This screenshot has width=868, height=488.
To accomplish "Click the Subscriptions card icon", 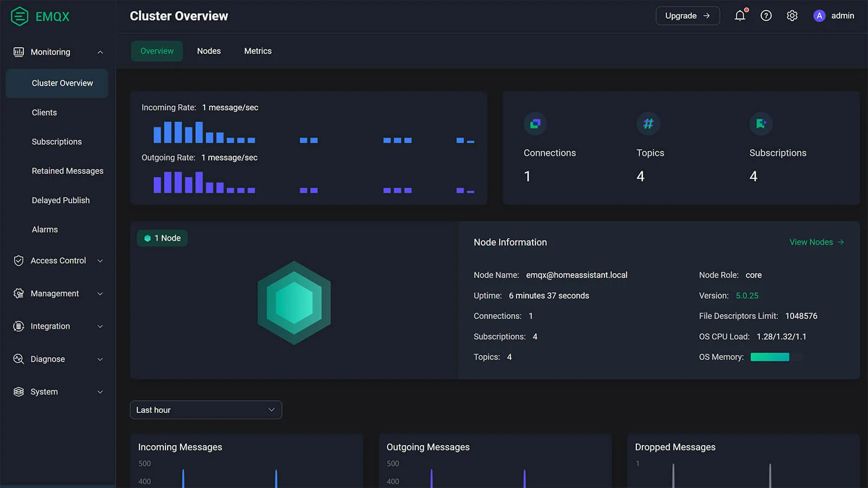I will (761, 124).
